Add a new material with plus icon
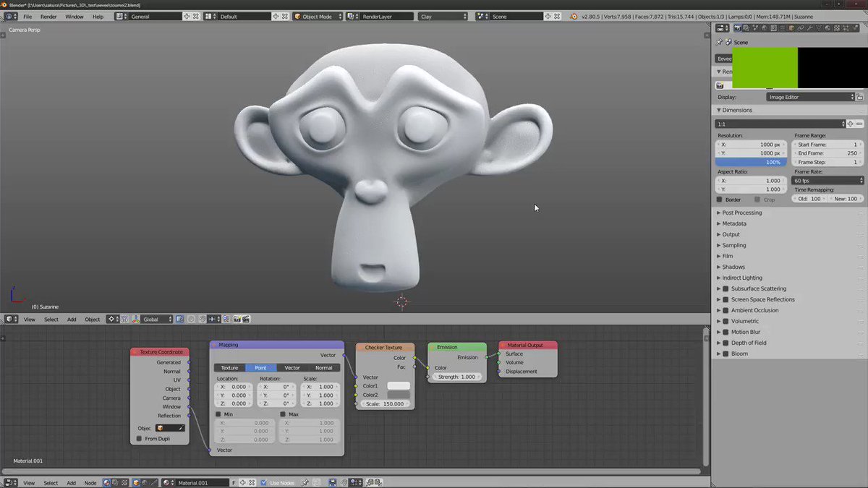 [242, 482]
